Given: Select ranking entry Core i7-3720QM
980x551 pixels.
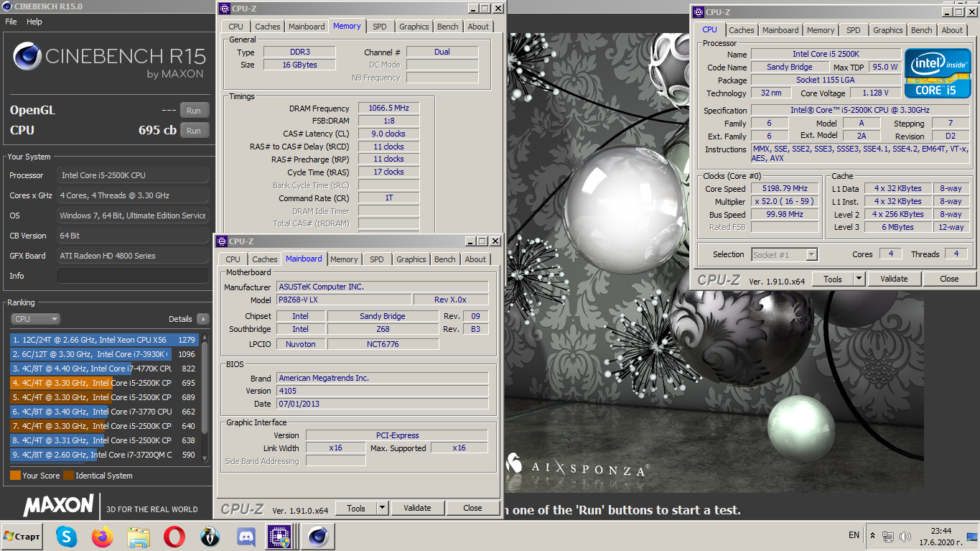Looking at the screenshot, I should 104,455.
